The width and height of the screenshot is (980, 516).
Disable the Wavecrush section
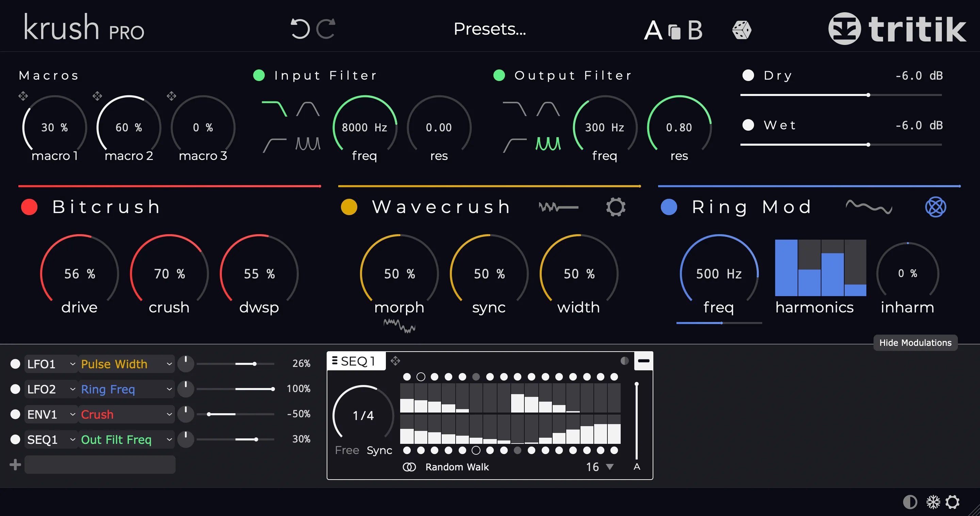click(x=349, y=207)
